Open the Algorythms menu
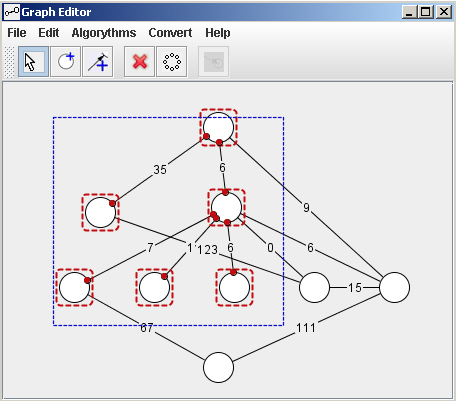This screenshot has height=401, width=456. pyautogui.click(x=104, y=33)
